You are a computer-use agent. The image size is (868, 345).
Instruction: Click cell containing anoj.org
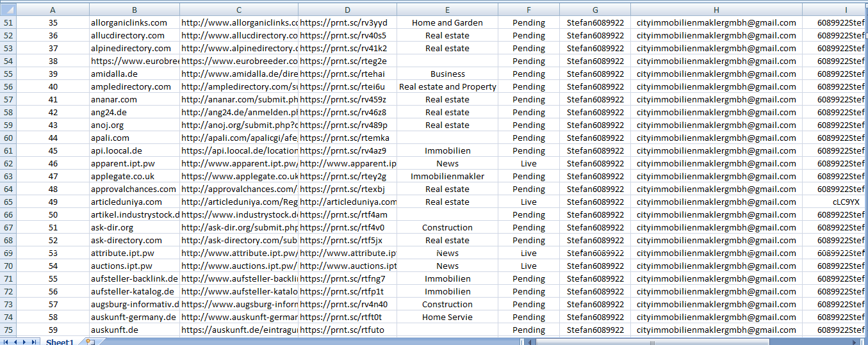(135, 125)
